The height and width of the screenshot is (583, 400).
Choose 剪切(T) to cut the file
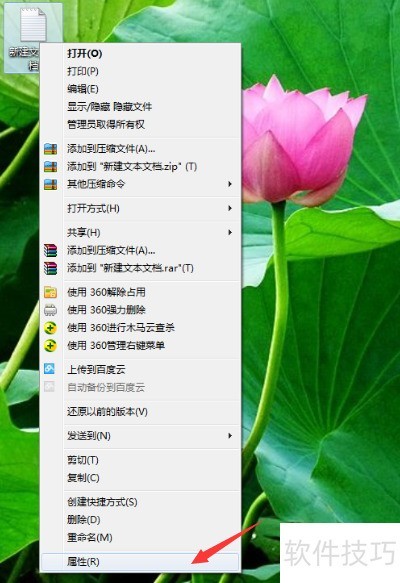140,460
